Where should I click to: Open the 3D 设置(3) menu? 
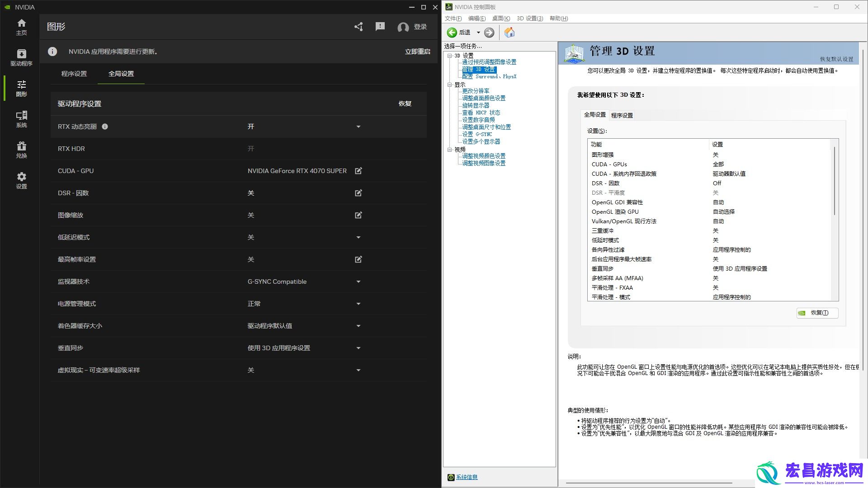(x=530, y=19)
